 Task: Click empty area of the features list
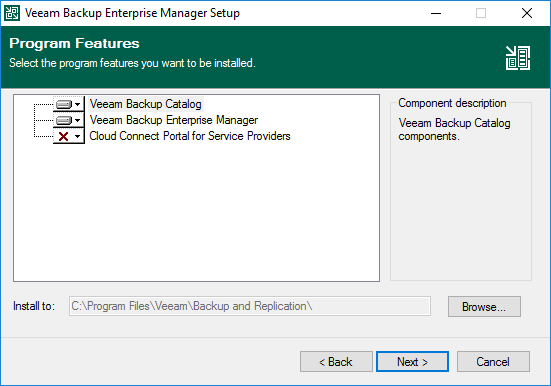pyautogui.click(x=197, y=211)
